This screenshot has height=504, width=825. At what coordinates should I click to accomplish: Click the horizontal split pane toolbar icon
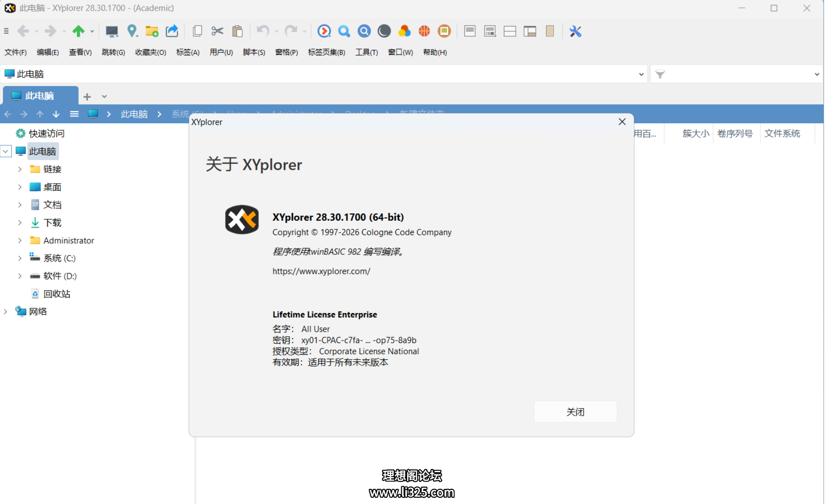(510, 31)
